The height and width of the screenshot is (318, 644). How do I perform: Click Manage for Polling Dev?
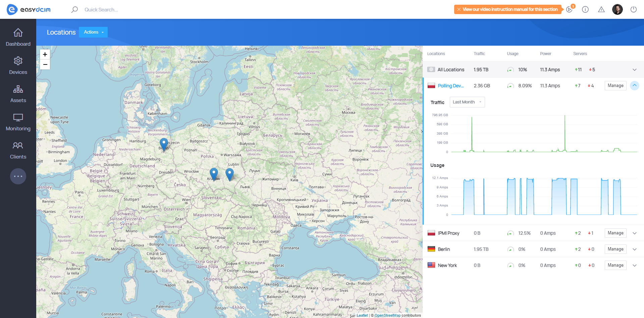coord(615,86)
